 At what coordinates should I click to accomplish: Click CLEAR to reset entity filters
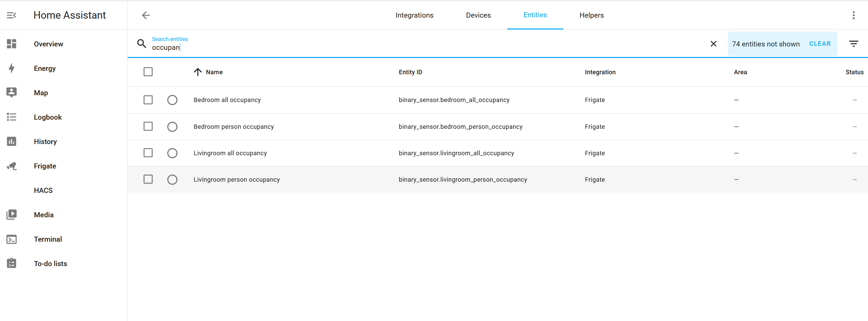[820, 44]
